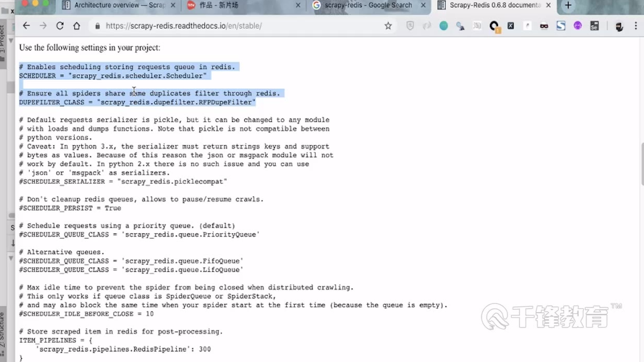This screenshot has height=362, width=644.
Task: Click the address bar URL field
Action: pos(234,26)
